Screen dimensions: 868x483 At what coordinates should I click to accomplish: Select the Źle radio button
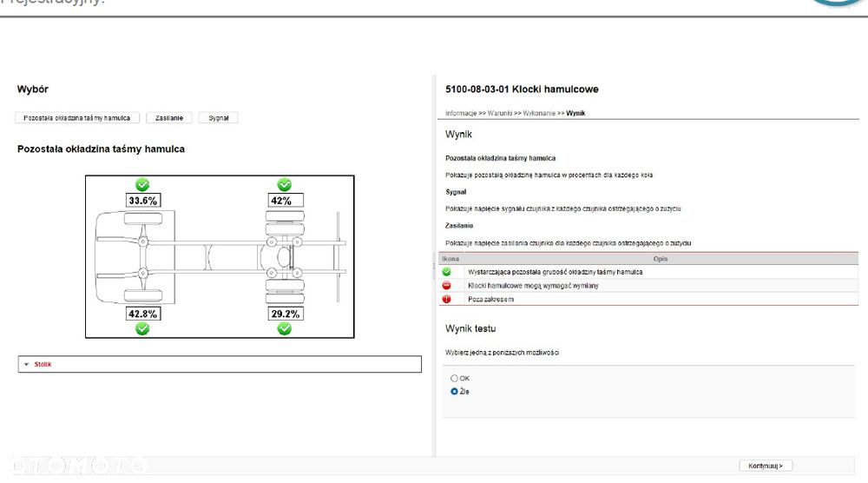pyautogui.click(x=455, y=392)
